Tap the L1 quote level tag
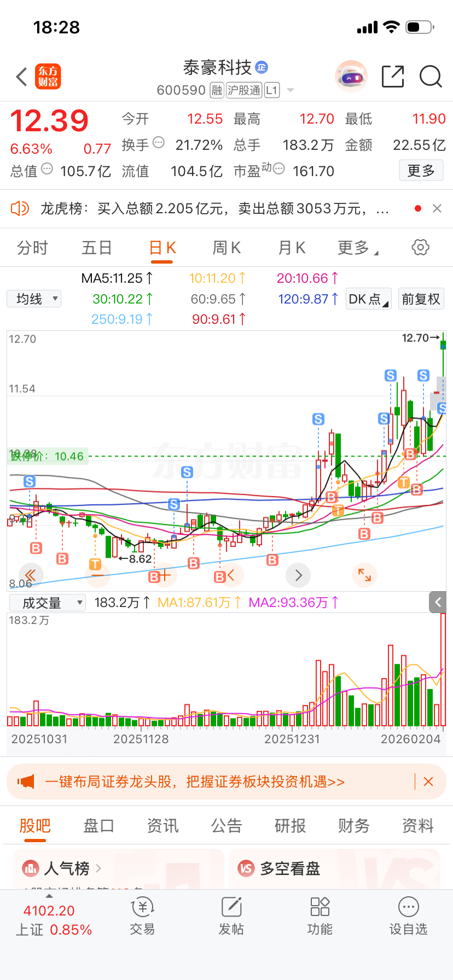The image size is (453, 980). click(x=272, y=90)
